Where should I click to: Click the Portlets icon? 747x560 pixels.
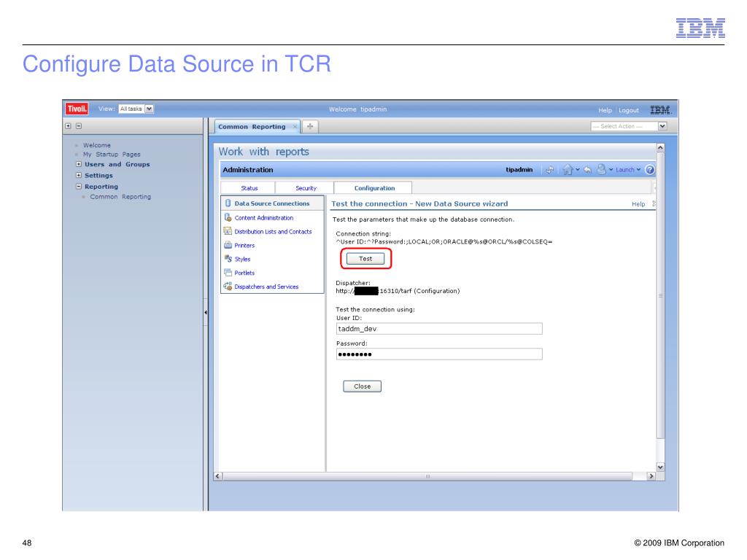coord(228,273)
